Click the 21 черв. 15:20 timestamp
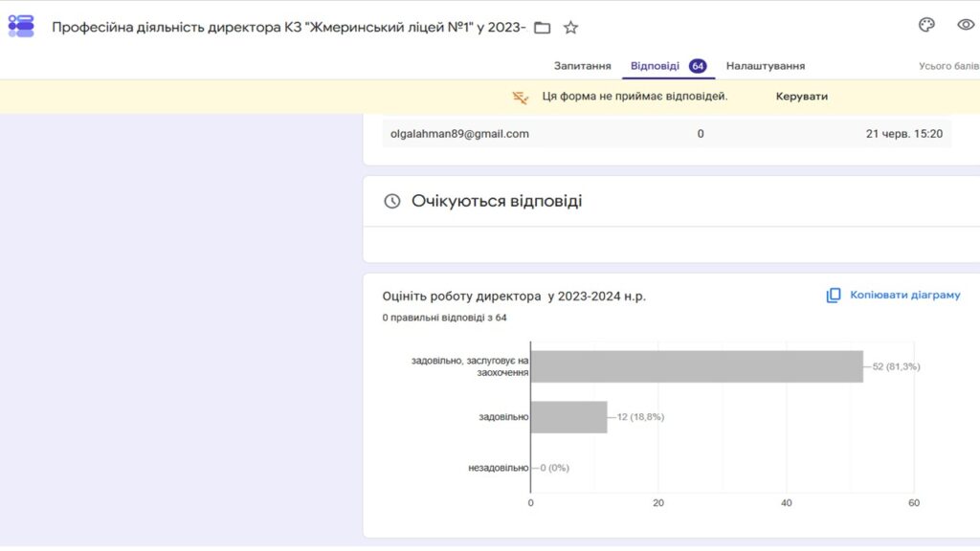Image resolution: width=980 pixels, height=551 pixels. [903, 134]
